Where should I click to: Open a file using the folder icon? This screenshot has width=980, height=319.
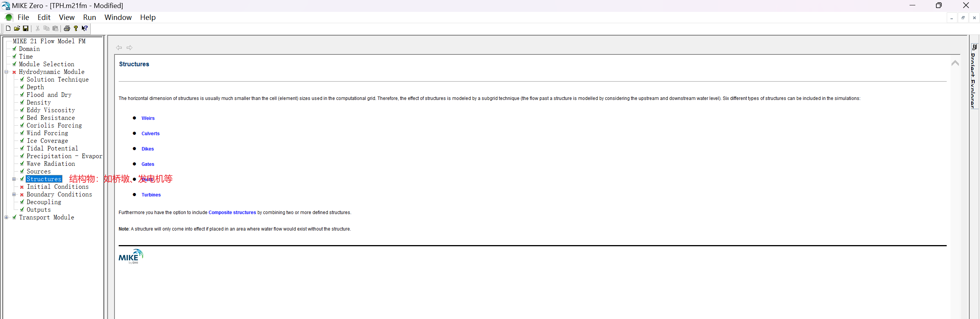click(x=17, y=28)
